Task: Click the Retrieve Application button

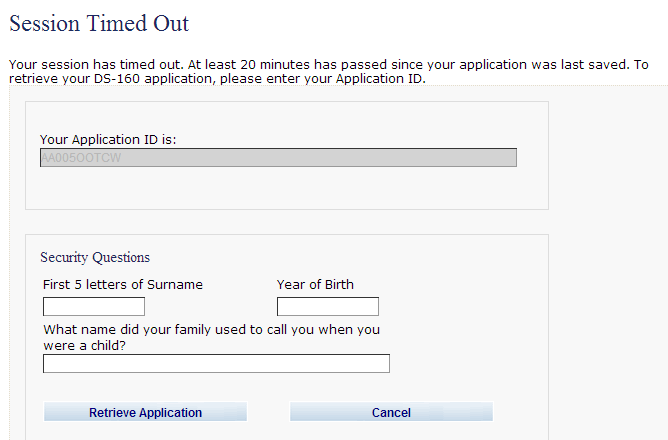Action: 145,413
